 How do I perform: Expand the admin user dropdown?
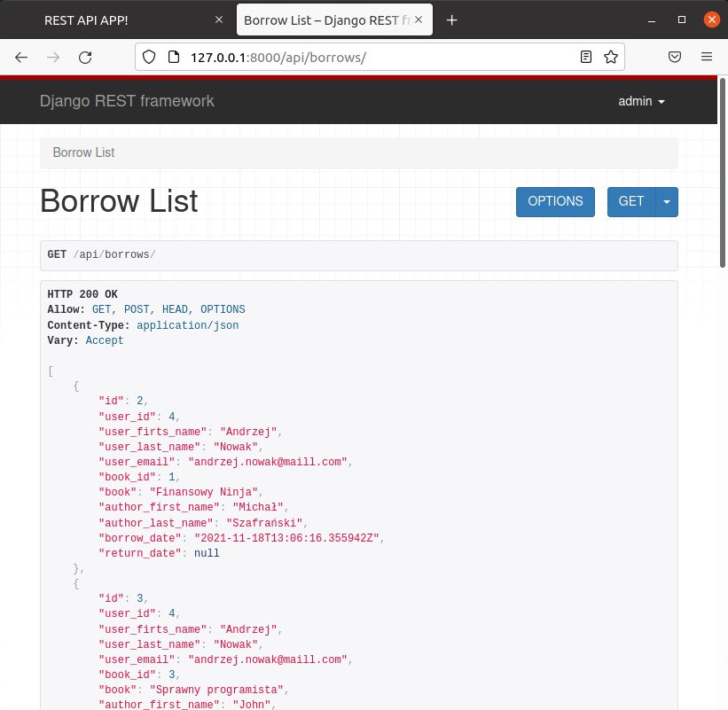coord(641,101)
